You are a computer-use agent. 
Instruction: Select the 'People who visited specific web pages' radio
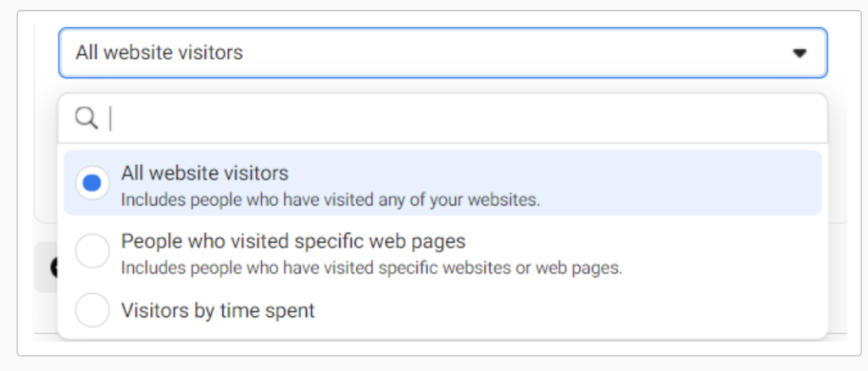point(92,251)
